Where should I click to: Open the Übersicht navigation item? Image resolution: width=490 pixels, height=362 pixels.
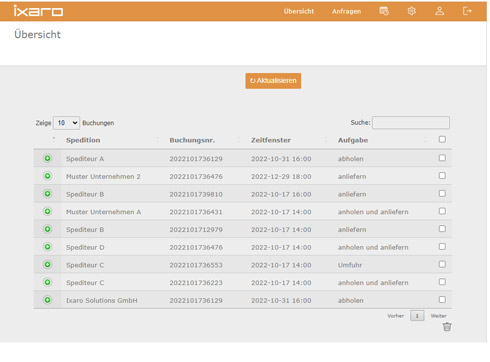pyautogui.click(x=299, y=11)
